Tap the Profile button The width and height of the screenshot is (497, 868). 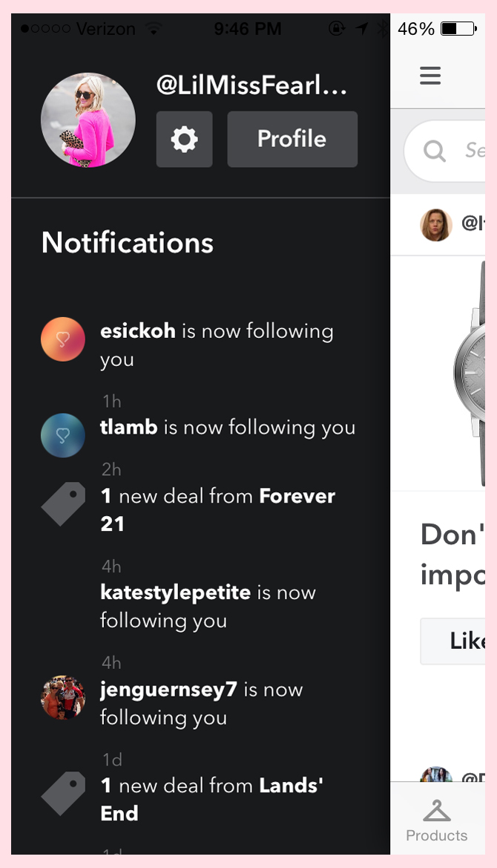(292, 139)
